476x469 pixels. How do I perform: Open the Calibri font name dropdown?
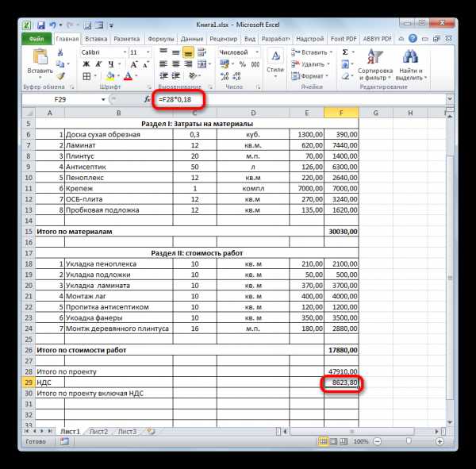(x=125, y=52)
